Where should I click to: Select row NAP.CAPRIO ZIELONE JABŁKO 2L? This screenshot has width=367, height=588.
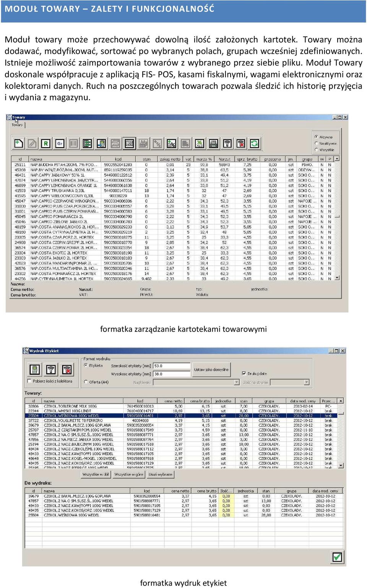click(x=173, y=222)
